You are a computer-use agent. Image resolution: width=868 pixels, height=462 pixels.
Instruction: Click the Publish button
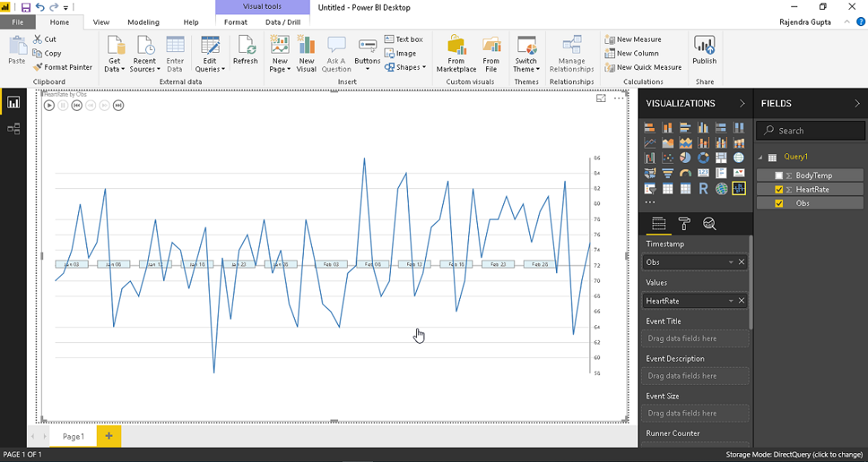coord(704,51)
